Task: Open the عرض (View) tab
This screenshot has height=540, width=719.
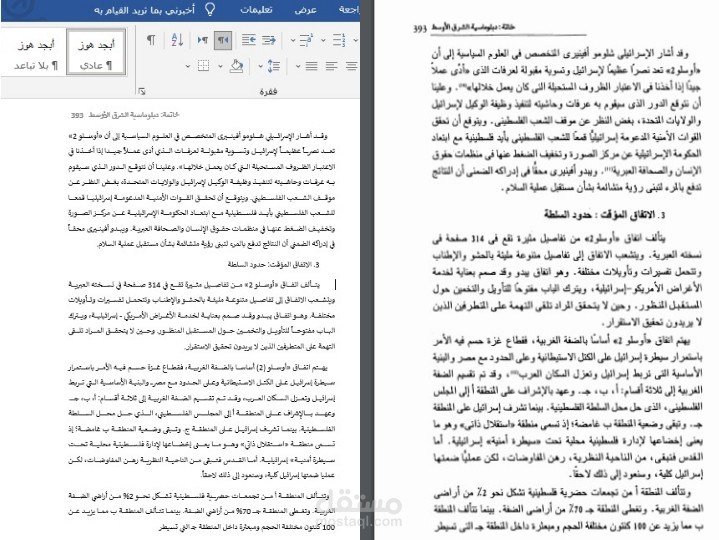Action: (305, 10)
